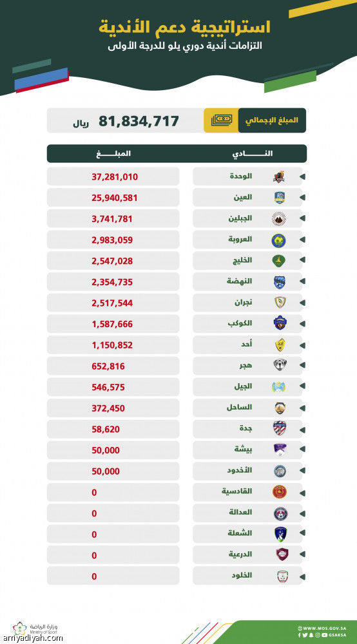
Task: Click the money icon beside total amount
Action: pos(221,120)
